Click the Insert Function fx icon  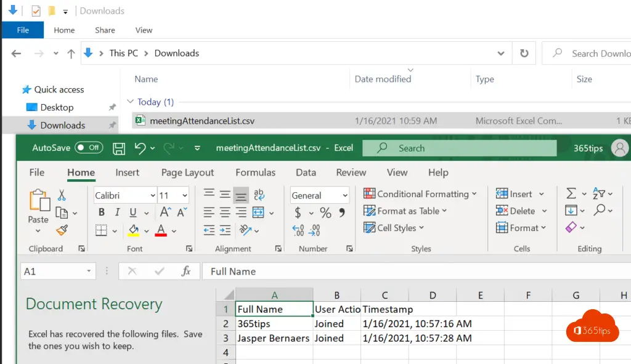pos(186,271)
